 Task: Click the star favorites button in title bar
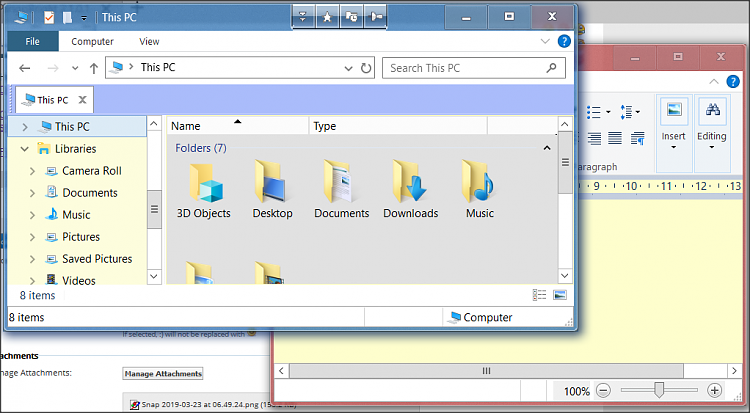click(327, 17)
